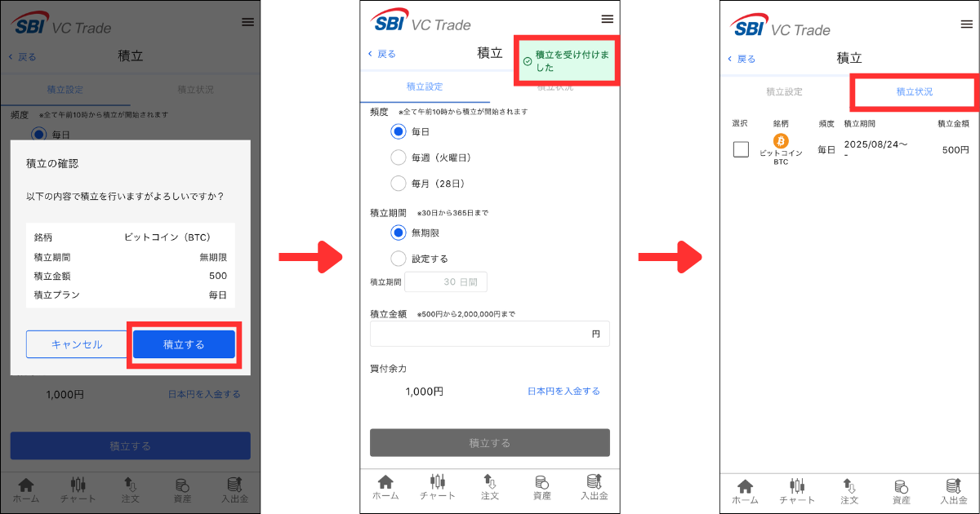Open dimmed 積立設定 tab in left screen
The height and width of the screenshot is (514, 980).
coord(65,90)
